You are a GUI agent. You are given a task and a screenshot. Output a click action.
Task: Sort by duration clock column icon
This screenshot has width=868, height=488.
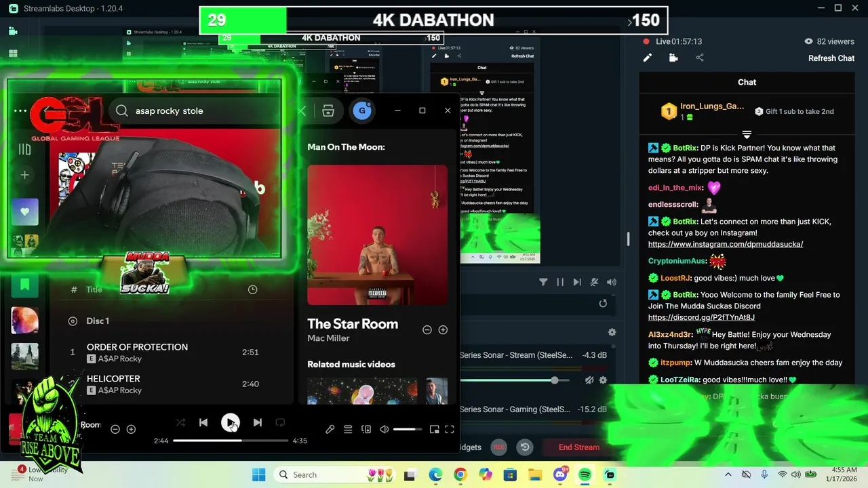[252, 289]
